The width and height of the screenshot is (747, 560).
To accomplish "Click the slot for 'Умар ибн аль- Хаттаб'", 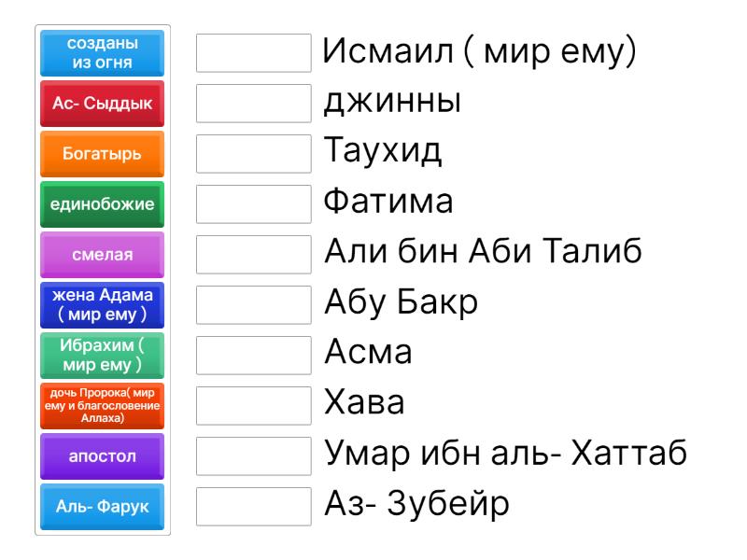I will [254, 456].
